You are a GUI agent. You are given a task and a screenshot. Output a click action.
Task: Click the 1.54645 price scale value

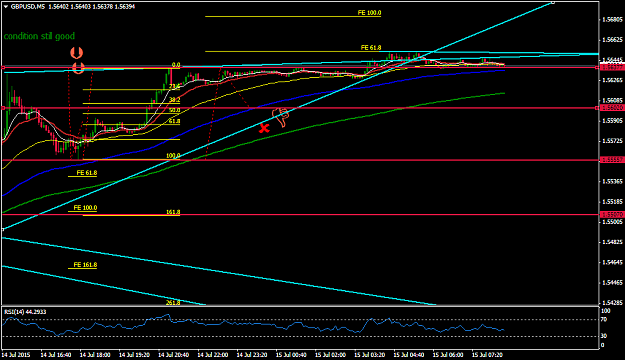[x=613, y=262]
